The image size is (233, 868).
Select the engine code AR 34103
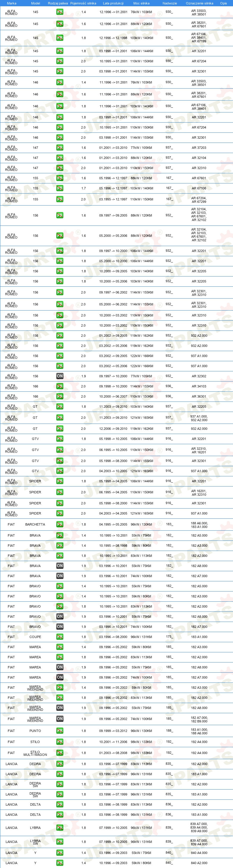[199, 386]
